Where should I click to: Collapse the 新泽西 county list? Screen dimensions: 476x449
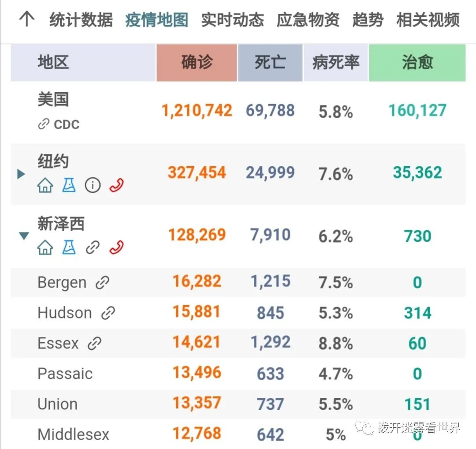(24, 236)
